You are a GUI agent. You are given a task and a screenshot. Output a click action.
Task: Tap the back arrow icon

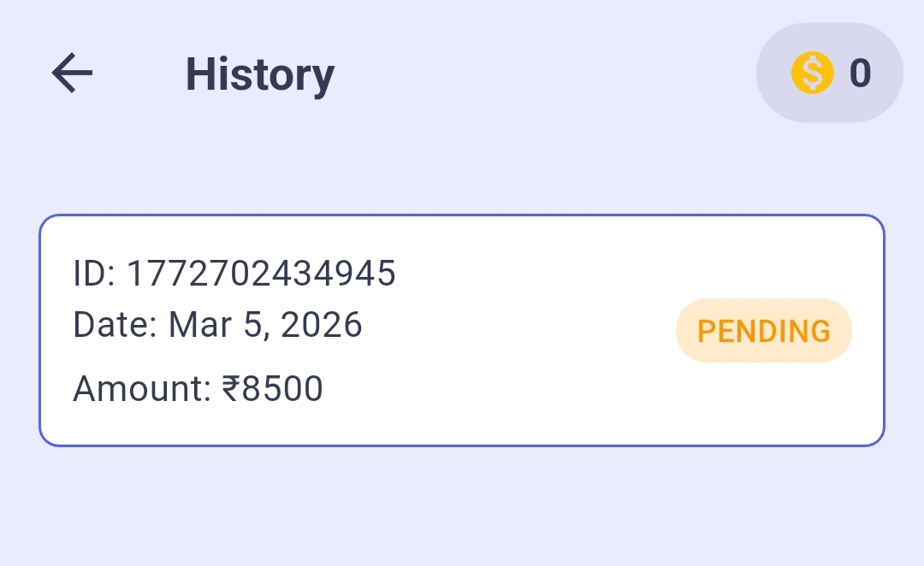[x=72, y=74]
